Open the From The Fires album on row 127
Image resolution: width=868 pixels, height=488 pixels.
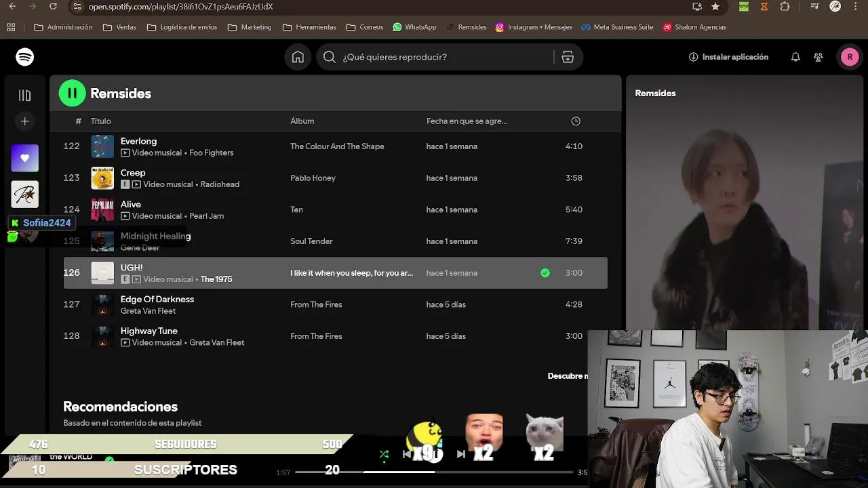pyautogui.click(x=316, y=305)
